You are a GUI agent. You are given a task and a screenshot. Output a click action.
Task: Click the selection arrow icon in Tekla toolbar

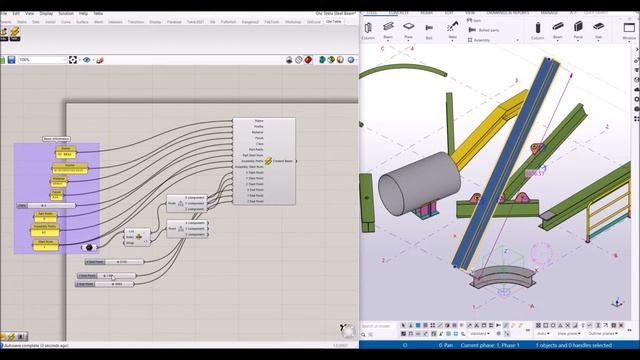[403, 325]
